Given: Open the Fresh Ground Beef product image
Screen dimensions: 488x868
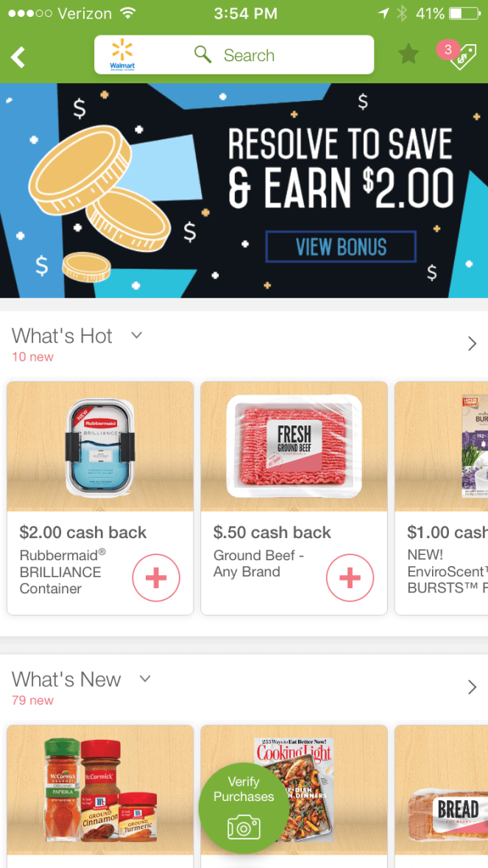Looking at the screenshot, I should [x=294, y=447].
